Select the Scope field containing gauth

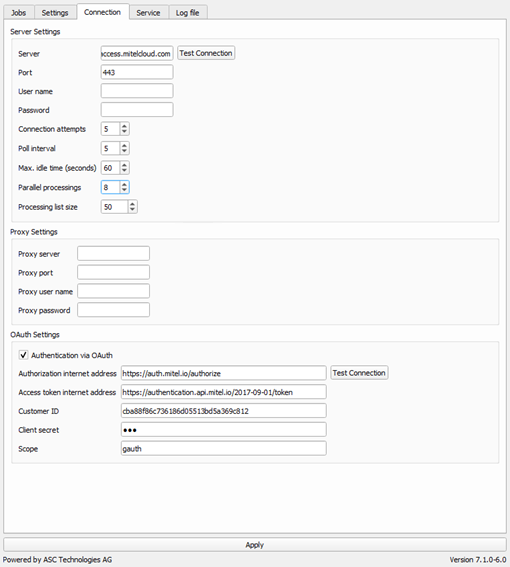coord(224,448)
